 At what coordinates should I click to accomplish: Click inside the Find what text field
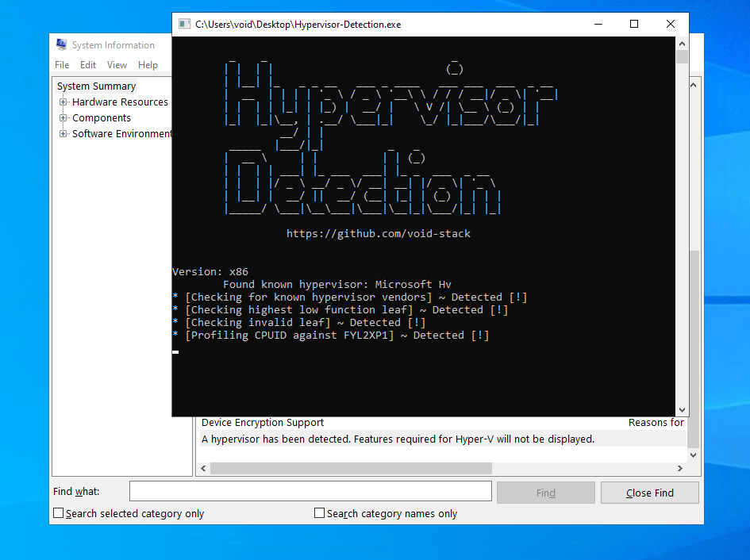tap(310, 492)
